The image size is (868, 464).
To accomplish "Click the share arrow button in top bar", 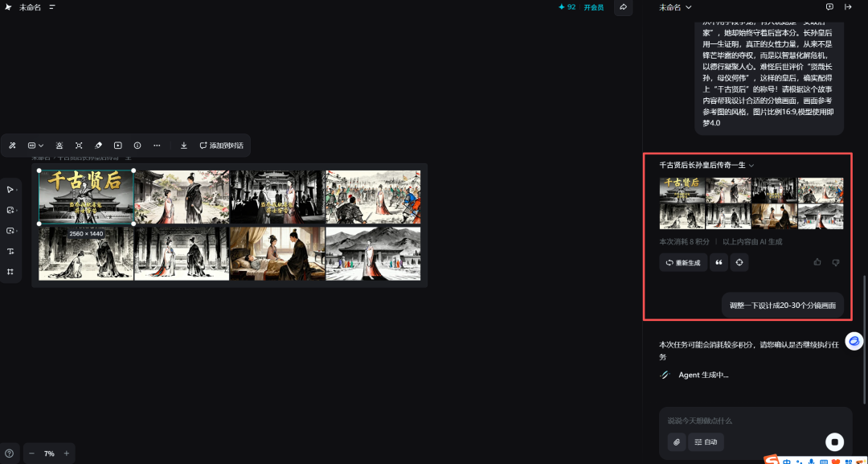I will coord(624,7).
